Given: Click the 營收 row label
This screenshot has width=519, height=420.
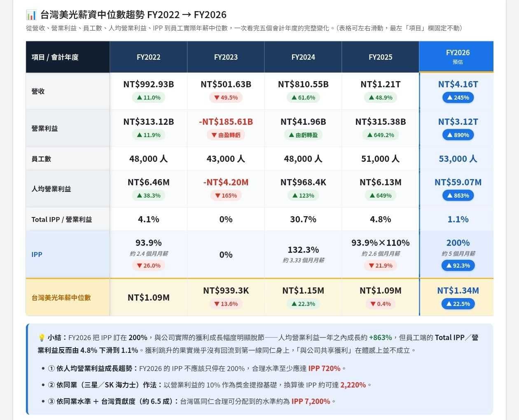Looking at the screenshot, I should tap(38, 91).
